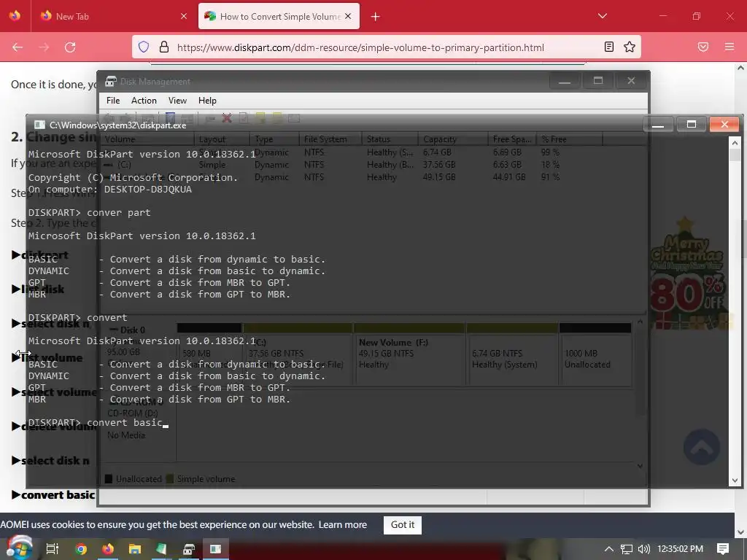Open the green notebook taskbar app
The image size is (747, 560).
point(161,549)
